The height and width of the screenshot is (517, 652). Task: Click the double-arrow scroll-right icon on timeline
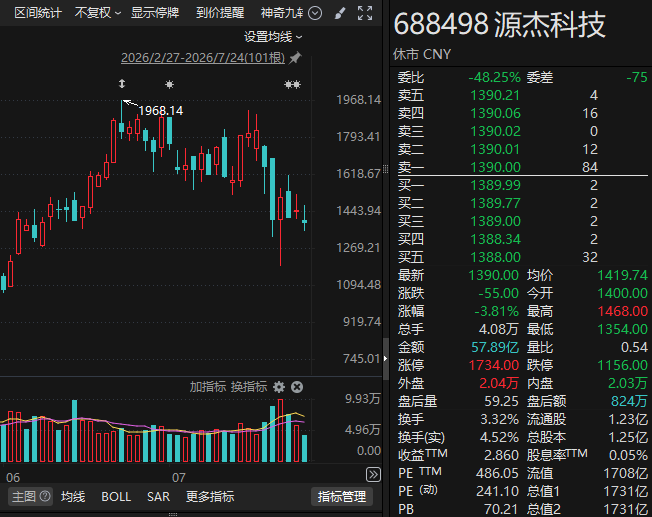tap(373, 475)
